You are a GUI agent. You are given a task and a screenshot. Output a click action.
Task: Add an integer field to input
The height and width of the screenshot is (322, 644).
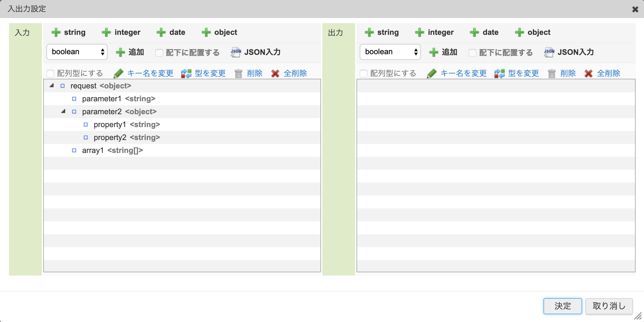121,32
